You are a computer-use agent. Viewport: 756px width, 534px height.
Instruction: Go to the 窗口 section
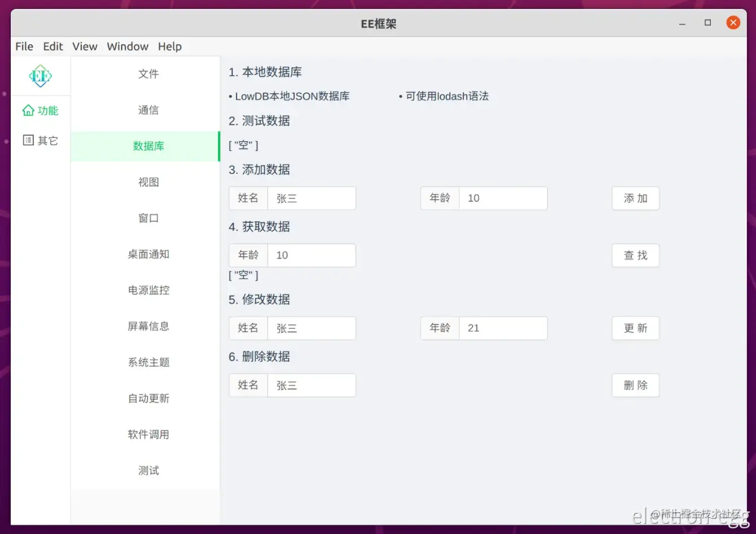[145, 218]
